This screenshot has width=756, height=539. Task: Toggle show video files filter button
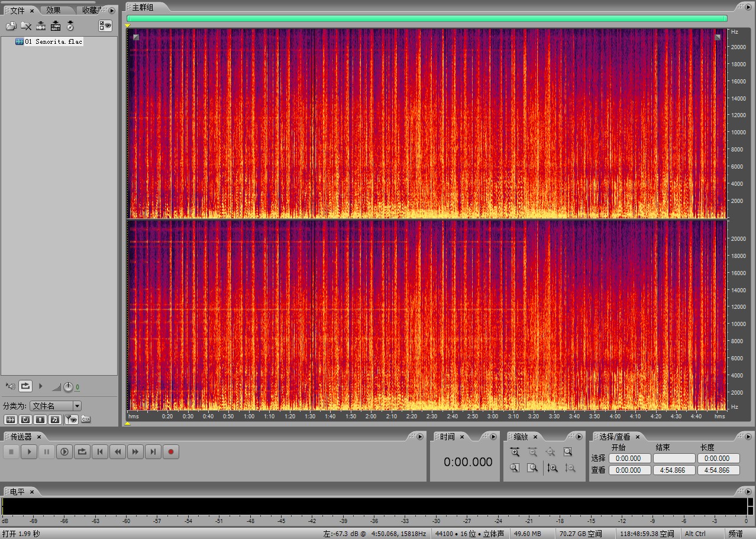40,419
